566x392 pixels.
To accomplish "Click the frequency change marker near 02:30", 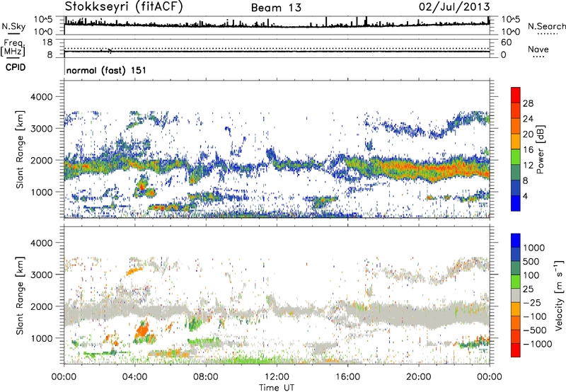I will 110,51.
